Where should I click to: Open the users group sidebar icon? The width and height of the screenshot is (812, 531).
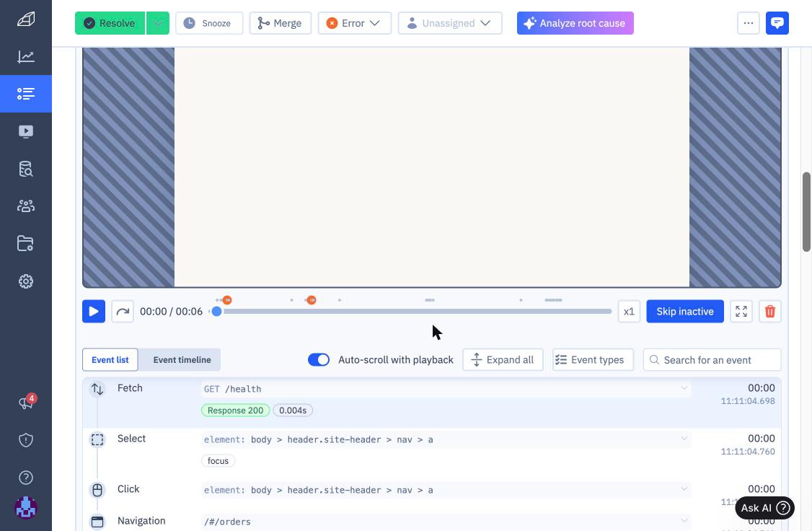[26, 206]
